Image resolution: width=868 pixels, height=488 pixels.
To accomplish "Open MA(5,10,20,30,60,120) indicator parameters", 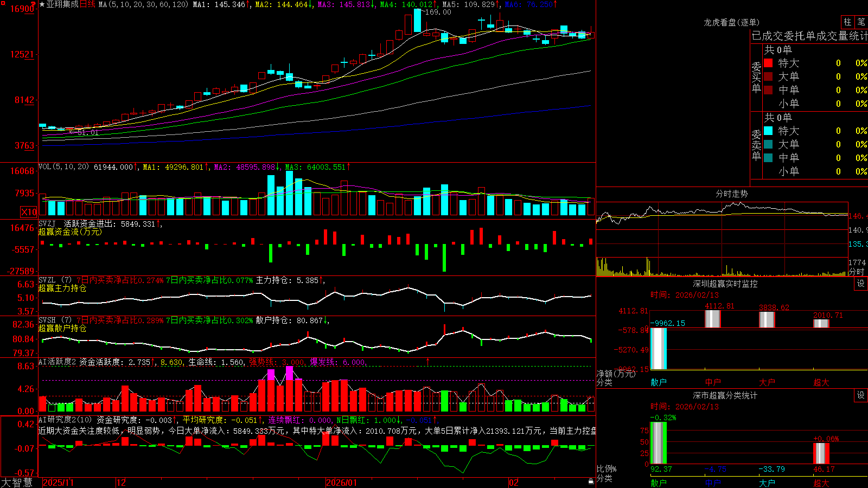I will coord(143,4).
